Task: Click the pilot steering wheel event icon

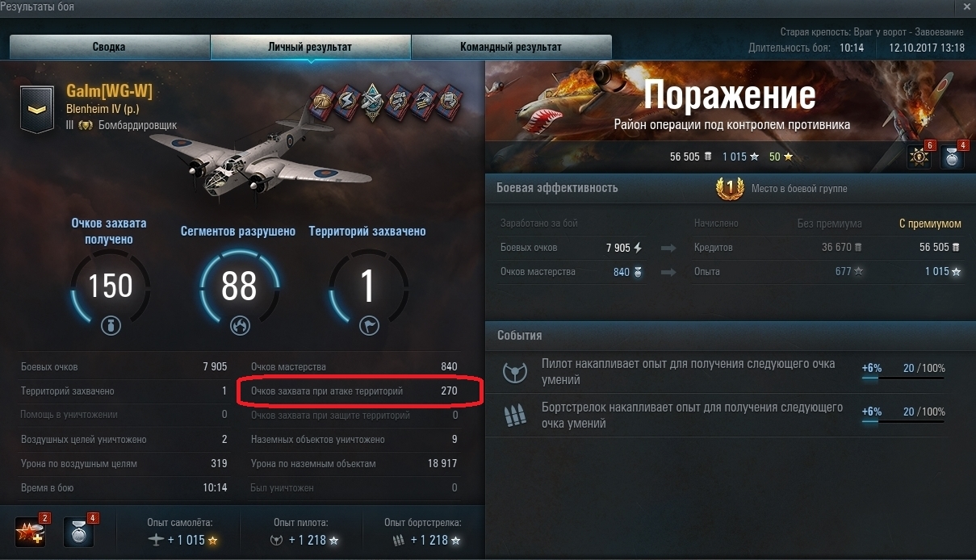Action: pyautogui.click(x=515, y=372)
